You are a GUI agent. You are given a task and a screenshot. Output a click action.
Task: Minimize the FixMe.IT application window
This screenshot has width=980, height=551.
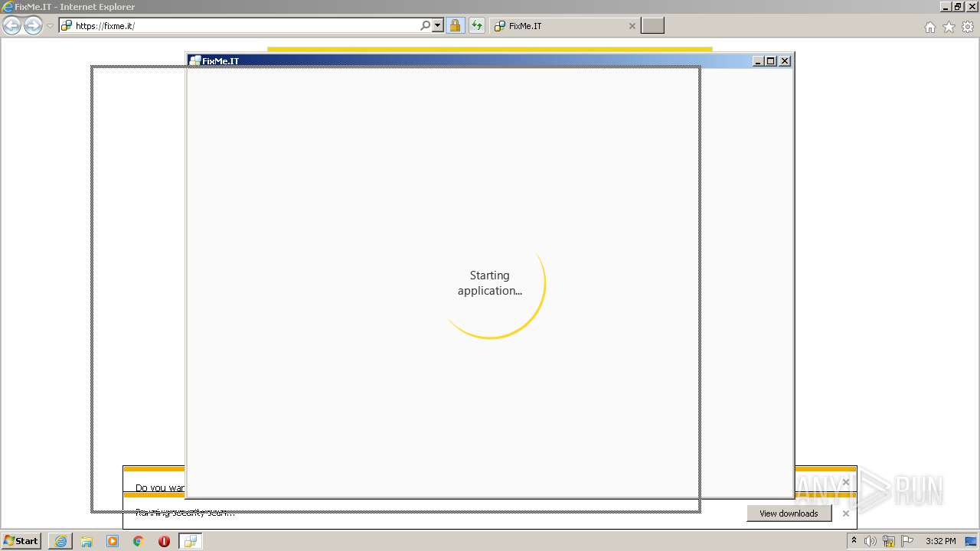pos(758,61)
